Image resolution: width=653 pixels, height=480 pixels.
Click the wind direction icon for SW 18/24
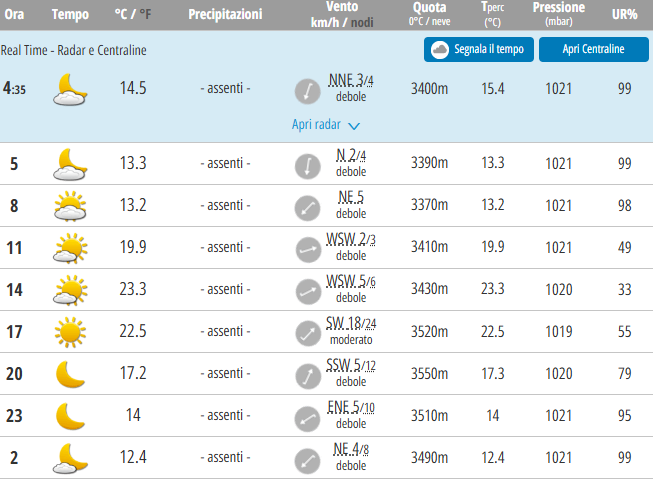tap(306, 332)
